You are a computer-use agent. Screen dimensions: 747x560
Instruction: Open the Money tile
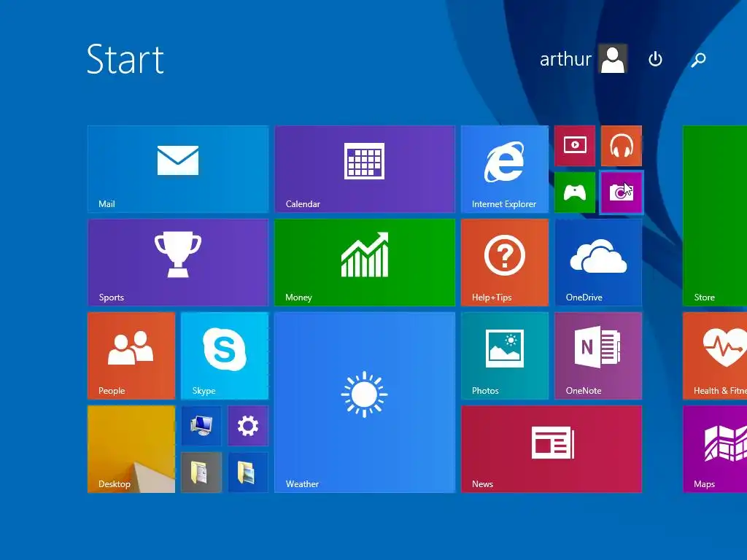tap(365, 262)
